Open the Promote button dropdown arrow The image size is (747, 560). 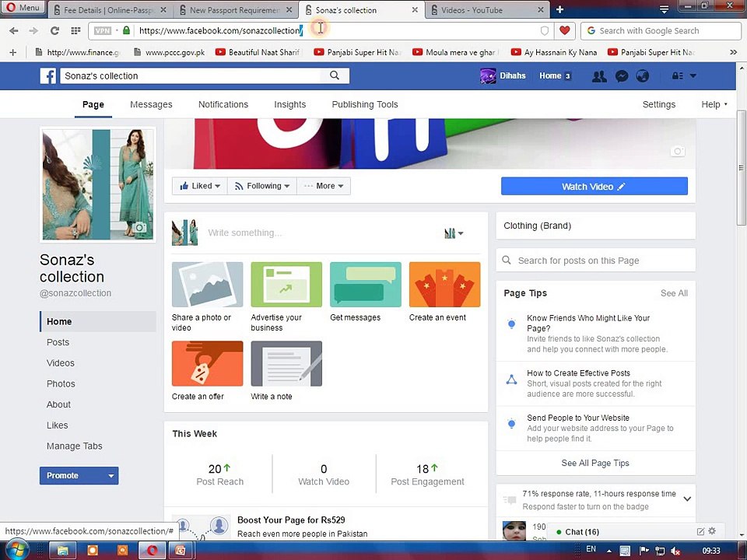[x=111, y=476]
